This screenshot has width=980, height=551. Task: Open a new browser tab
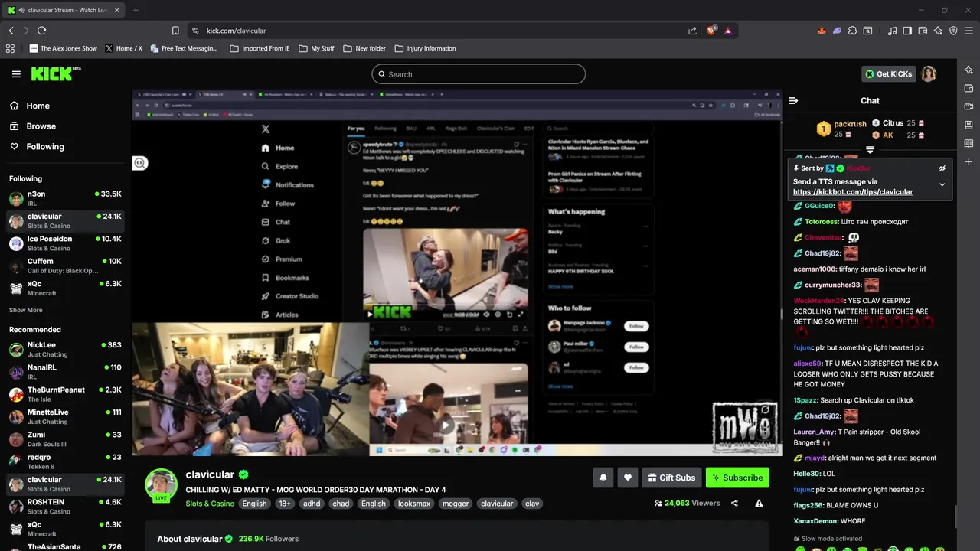pos(136,10)
